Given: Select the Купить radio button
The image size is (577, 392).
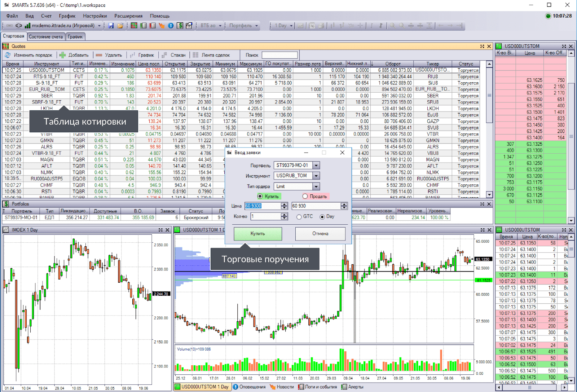Looking at the screenshot, I should [260, 196].
